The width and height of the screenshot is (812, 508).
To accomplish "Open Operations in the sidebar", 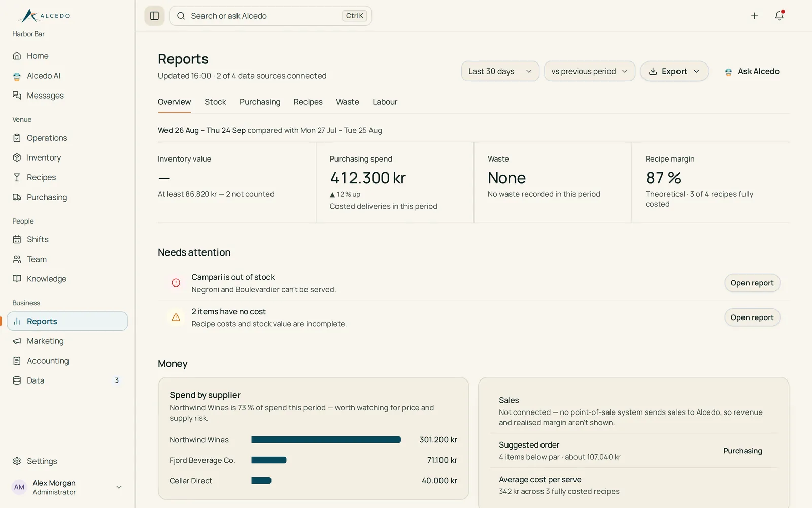I will pos(67,138).
